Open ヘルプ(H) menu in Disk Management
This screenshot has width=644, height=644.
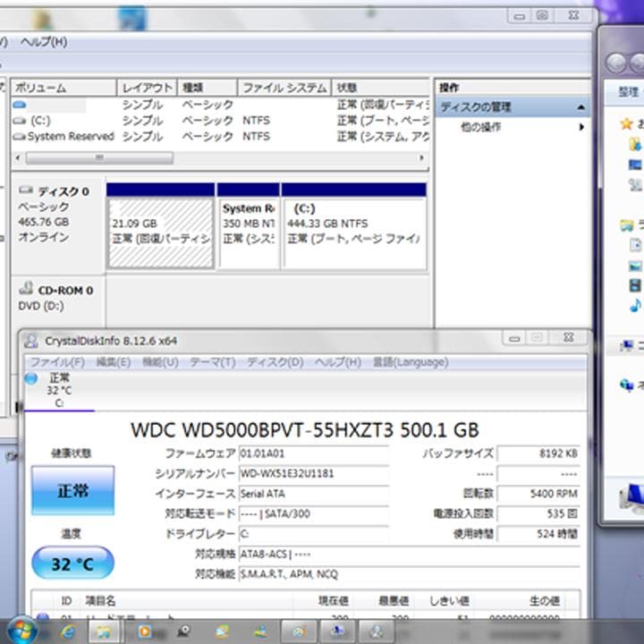tap(44, 42)
